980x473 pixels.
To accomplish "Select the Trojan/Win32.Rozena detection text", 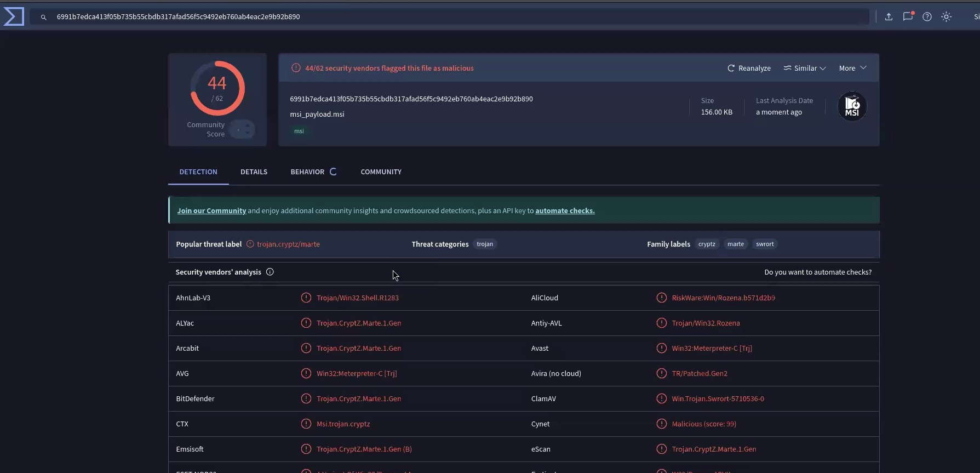I will coord(706,323).
